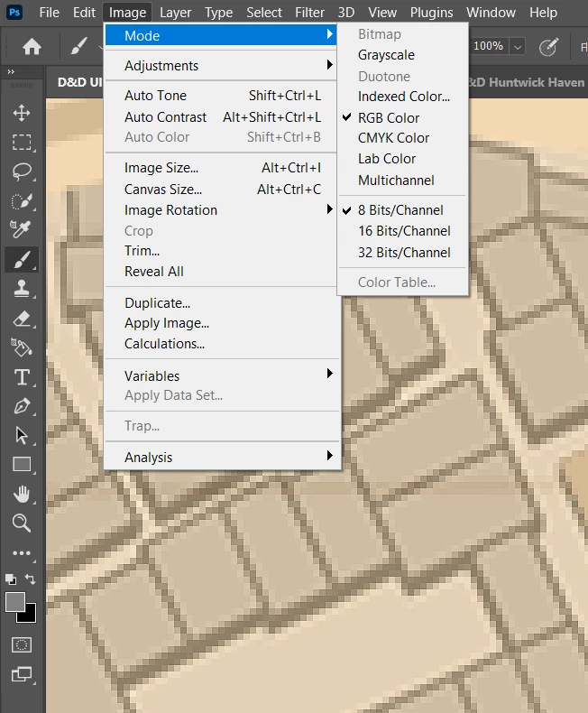Expand the Analysis submenu

click(x=221, y=457)
